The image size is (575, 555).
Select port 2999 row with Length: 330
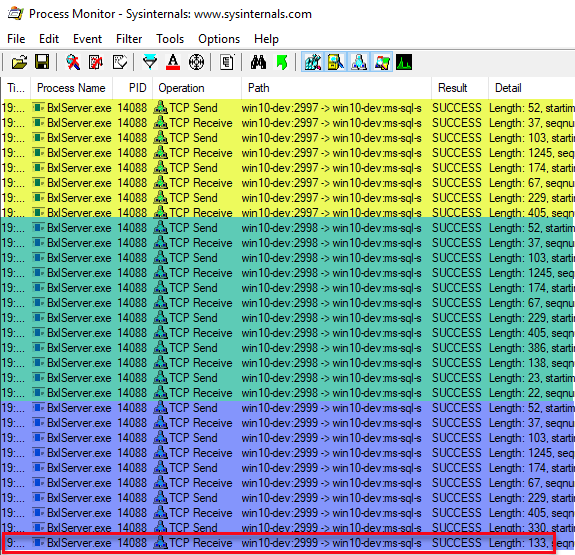pos(288,528)
